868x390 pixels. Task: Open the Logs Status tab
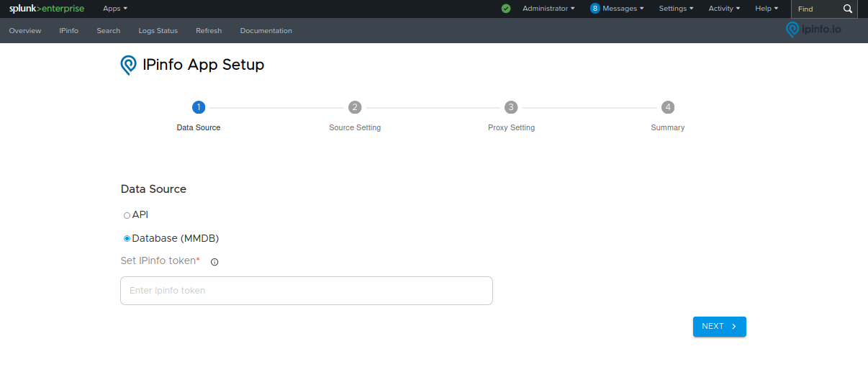(158, 31)
